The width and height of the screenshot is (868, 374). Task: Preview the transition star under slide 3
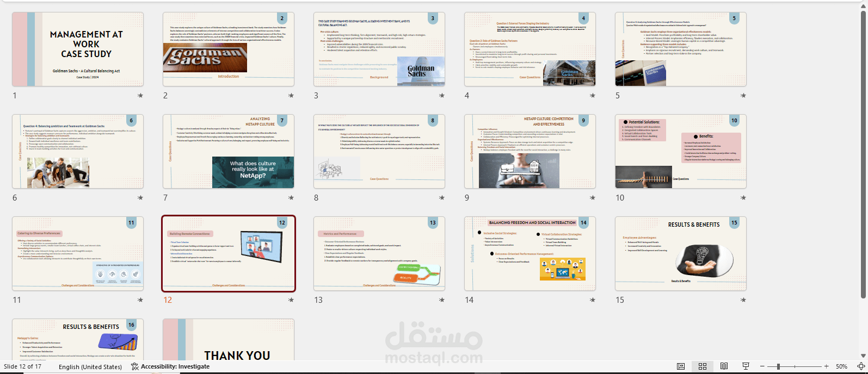coord(442,95)
